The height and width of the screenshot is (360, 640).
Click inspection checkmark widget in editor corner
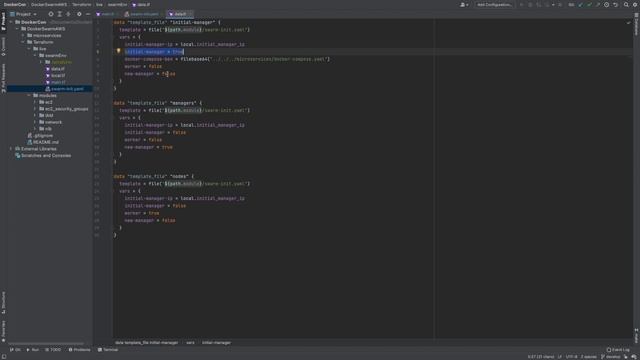[x=629, y=23]
